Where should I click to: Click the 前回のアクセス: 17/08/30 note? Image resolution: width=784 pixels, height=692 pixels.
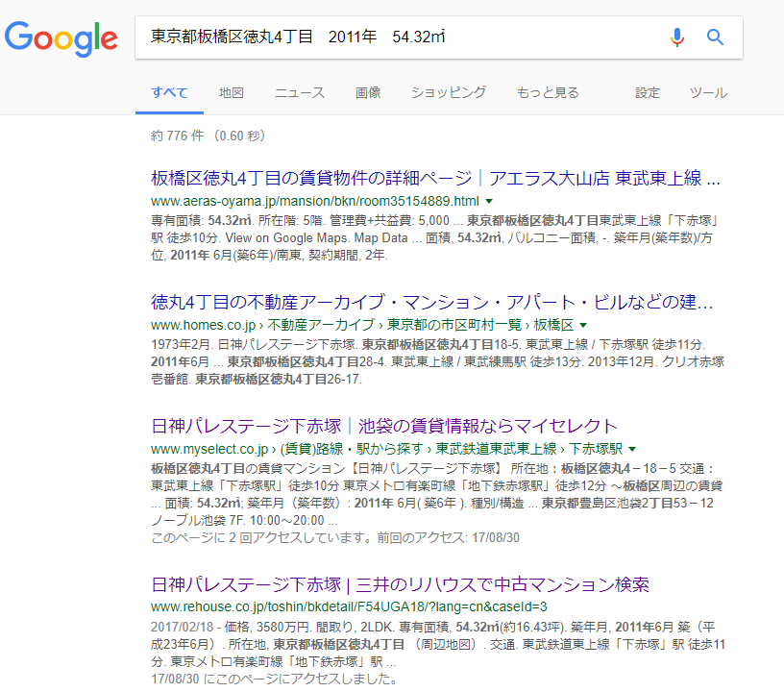click(x=448, y=537)
